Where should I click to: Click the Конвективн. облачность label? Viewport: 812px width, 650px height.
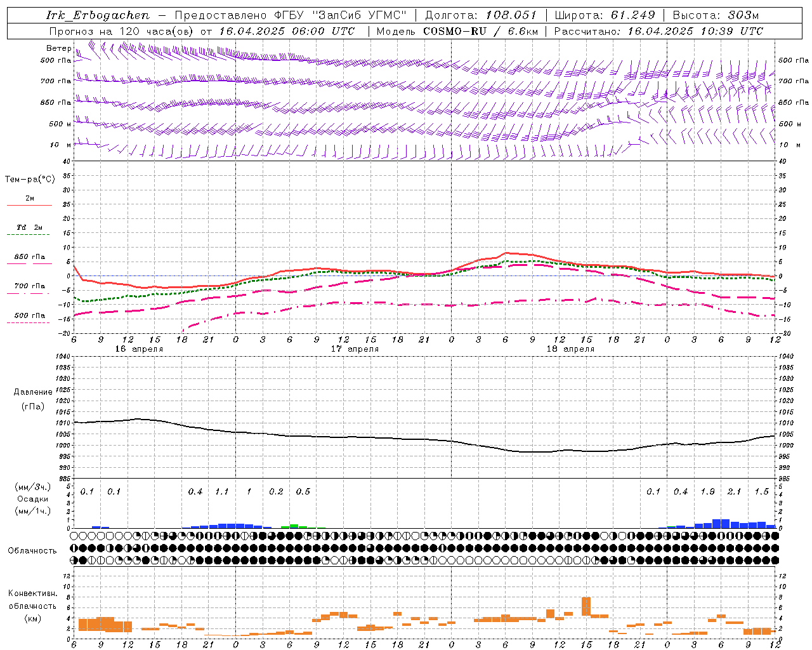tap(33, 600)
